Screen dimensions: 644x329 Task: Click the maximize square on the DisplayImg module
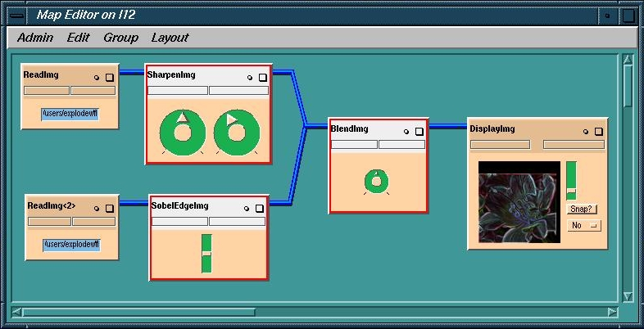pos(598,131)
